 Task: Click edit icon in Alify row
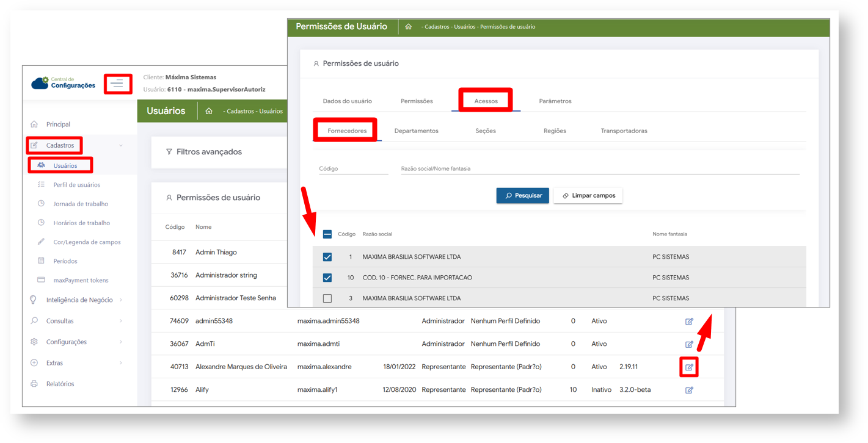click(689, 390)
